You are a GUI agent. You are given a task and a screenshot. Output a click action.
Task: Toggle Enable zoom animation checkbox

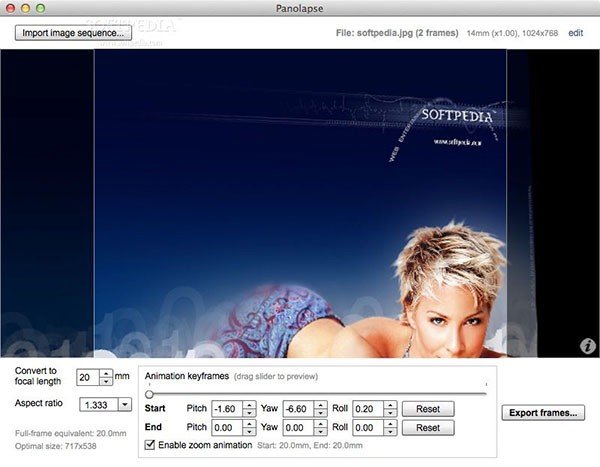[150, 445]
